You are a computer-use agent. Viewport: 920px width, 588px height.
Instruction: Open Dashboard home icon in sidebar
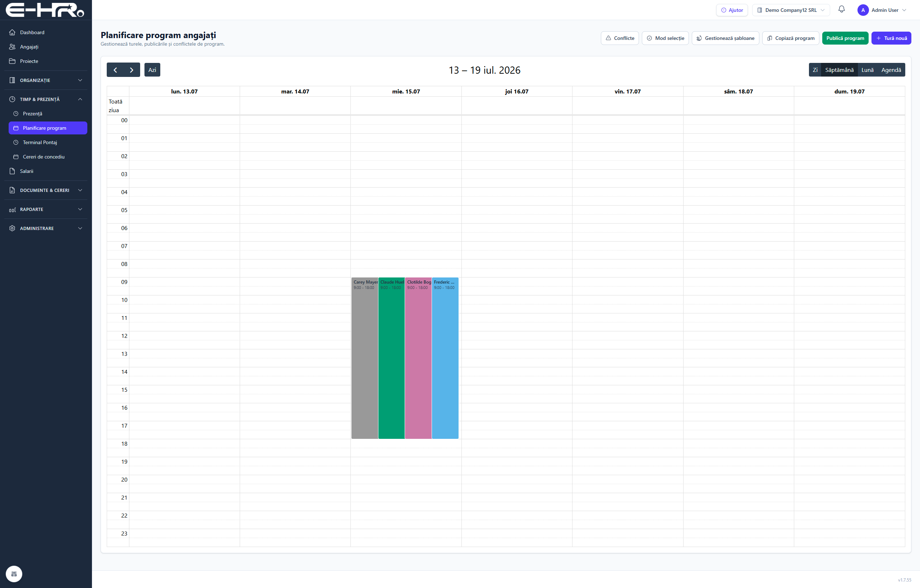pyautogui.click(x=12, y=32)
